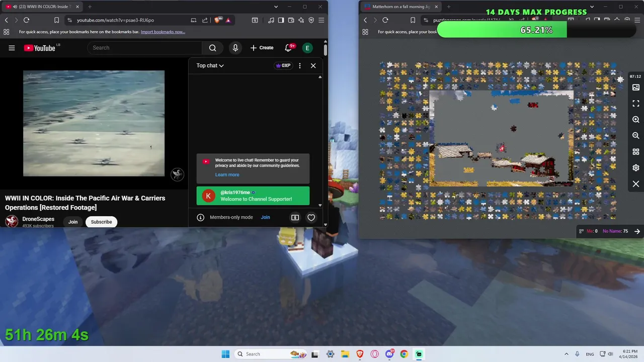Bookmark the YouTube page
The image size is (644, 362).
point(56,20)
